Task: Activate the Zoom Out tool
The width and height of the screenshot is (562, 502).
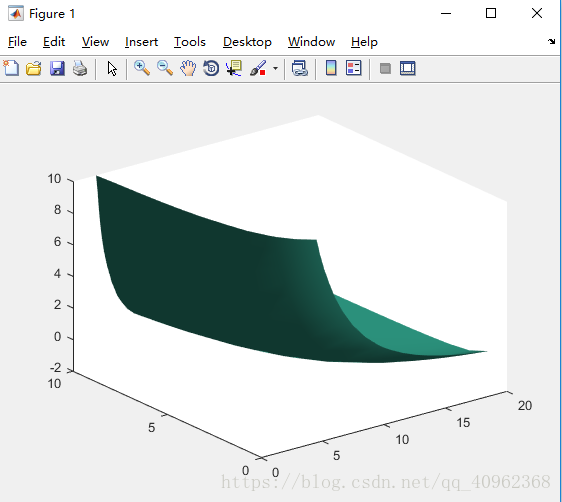Action: click(165, 68)
